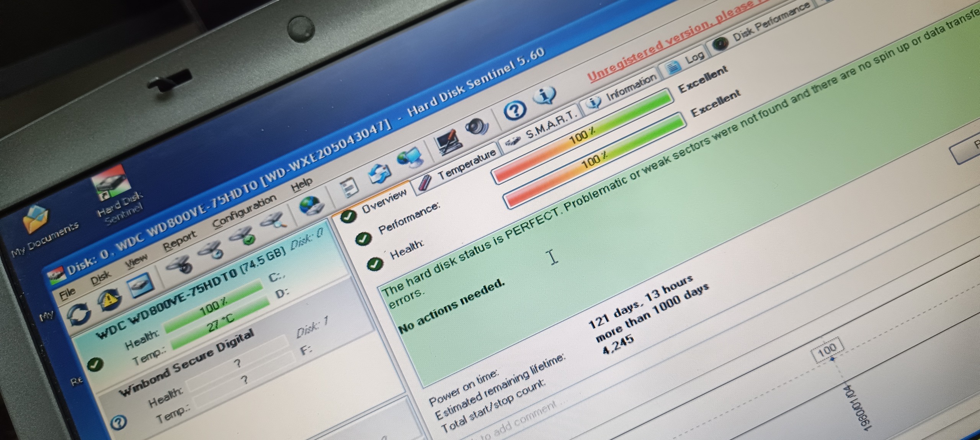Open the Configuration menu
The image size is (980, 440).
(x=244, y=211)
